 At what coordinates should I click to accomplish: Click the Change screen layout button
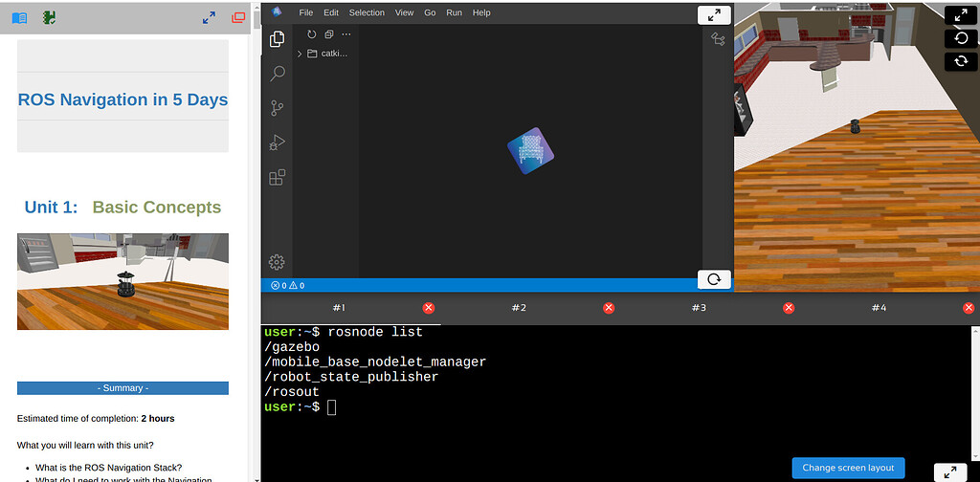(848, 468)
